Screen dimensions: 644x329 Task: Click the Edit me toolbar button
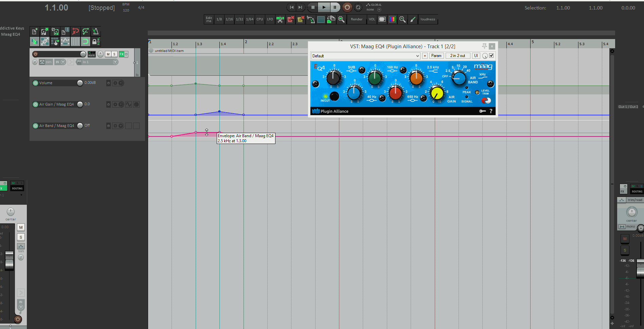click(209, 19)
